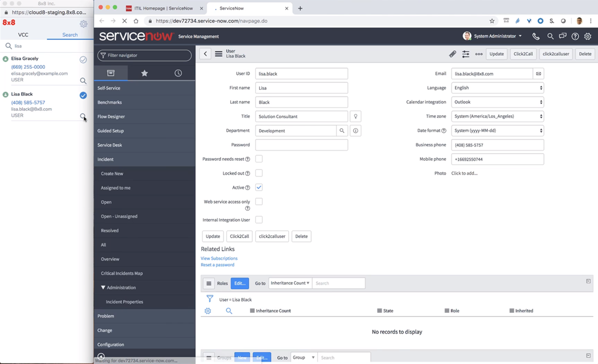Click click2calluser button in form header
The height and width of the screenshot is (364, 598).
[x=556, y=54]
